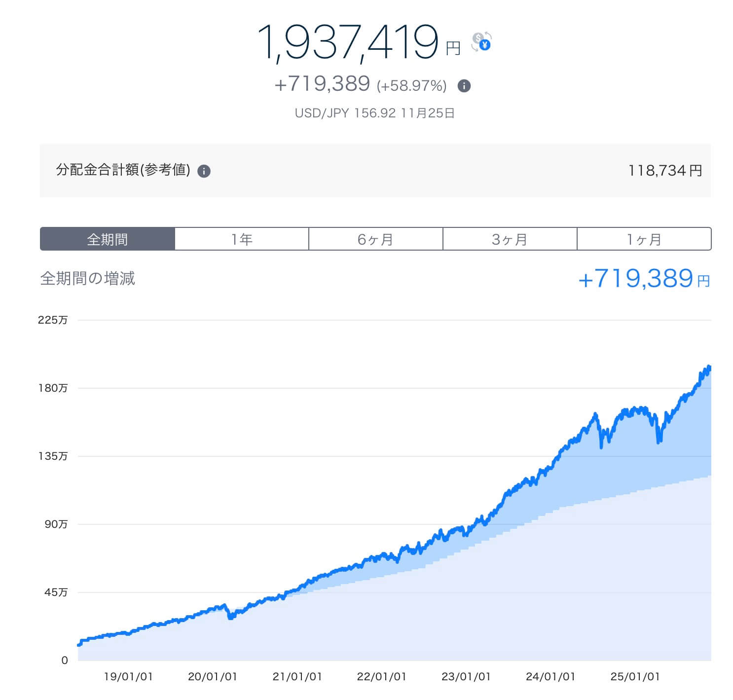733x700 pixels.
Task: Click the total asset value 1,937,419円
Action: [x=348, y=42]
